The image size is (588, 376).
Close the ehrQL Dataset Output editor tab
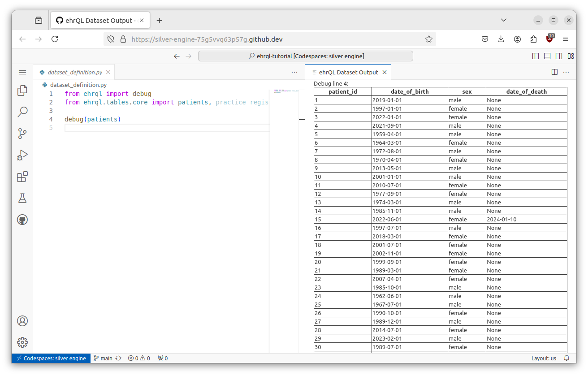point(385,72)
